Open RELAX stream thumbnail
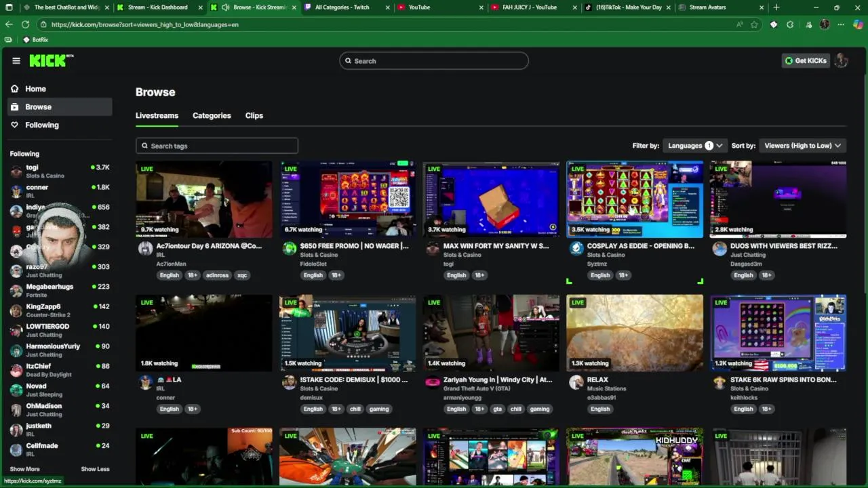The width and height of the screenshot is (868, 488). coord(635,333)
